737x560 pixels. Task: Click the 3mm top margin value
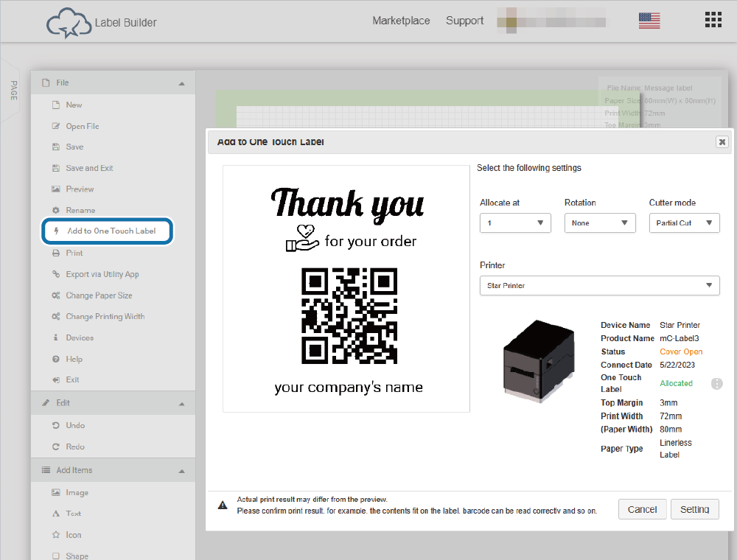click(x=668, y=402)
